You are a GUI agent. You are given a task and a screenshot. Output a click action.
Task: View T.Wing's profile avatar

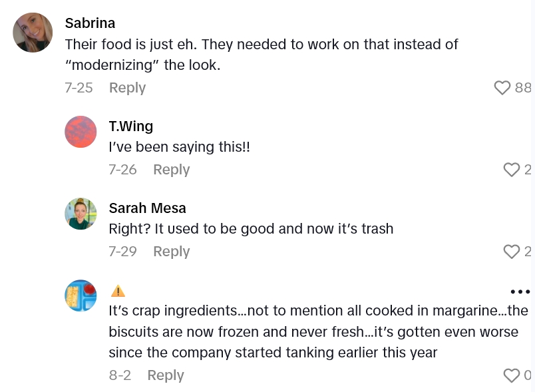[81, 132]
